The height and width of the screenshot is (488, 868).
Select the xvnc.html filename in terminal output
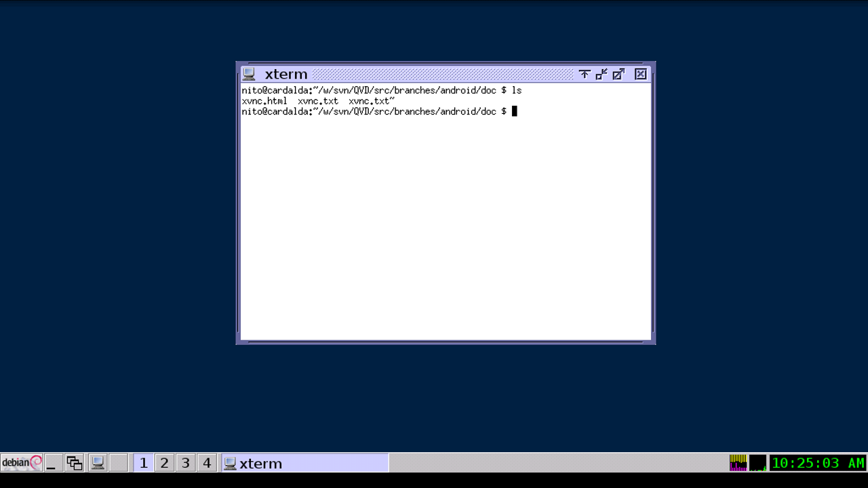[264, 100]
